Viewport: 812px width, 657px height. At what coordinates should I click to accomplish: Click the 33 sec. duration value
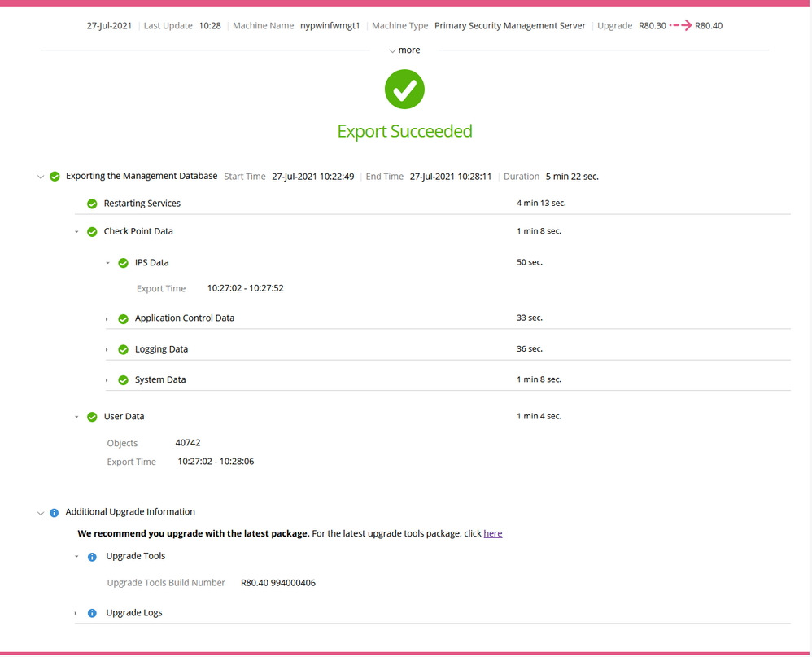coord(529,318)
